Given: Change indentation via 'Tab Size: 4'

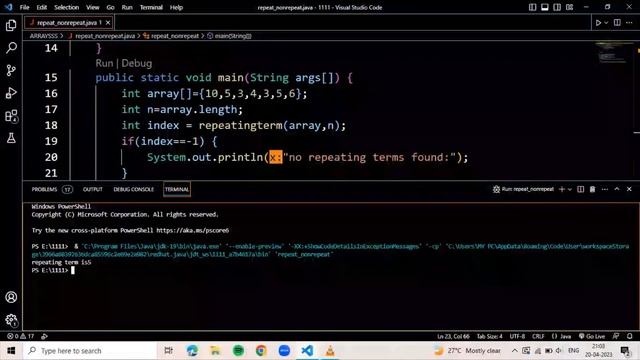Looking at the screenshot, I should tap(489, 336).
